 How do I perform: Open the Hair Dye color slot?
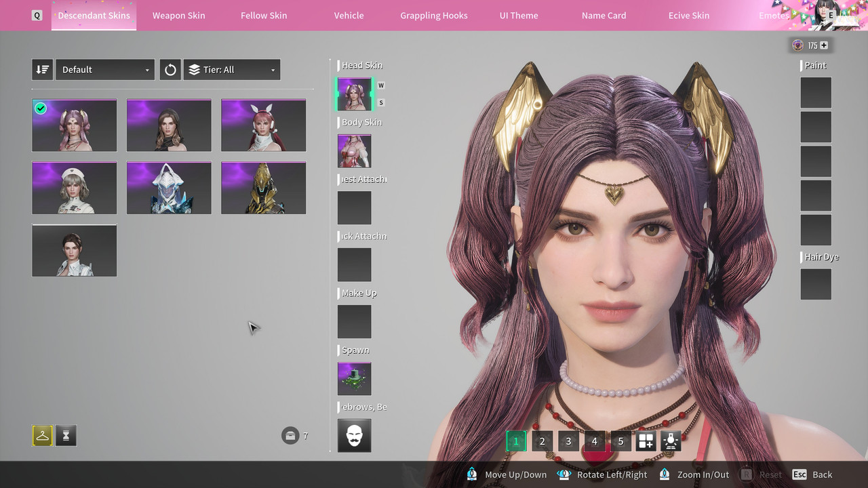[816, 284]
